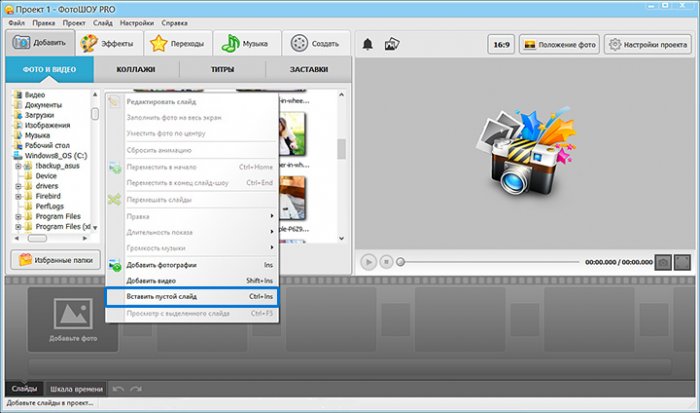Open the Эффекты toolbar section
This screenshot has width=700, height=413.
tap(108, 44)
